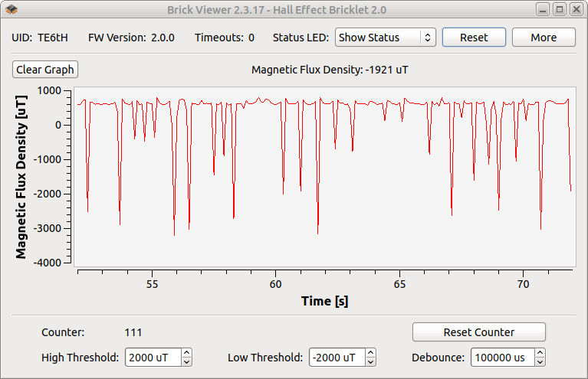Viewport: 588px width, 379px height.
Task: Increase the Debounce value
Action: pos(540,353)
